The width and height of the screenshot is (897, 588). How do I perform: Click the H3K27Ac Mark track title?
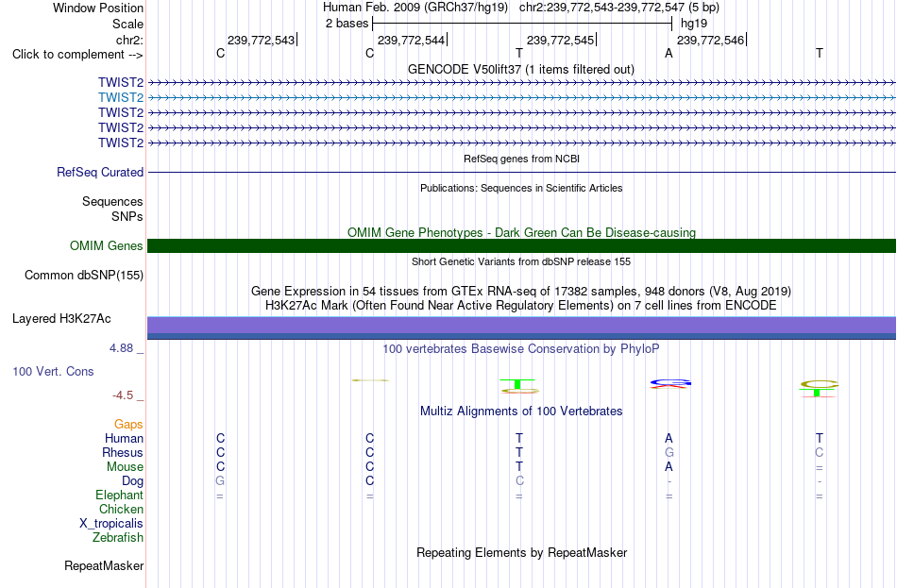tap(521, 306)
